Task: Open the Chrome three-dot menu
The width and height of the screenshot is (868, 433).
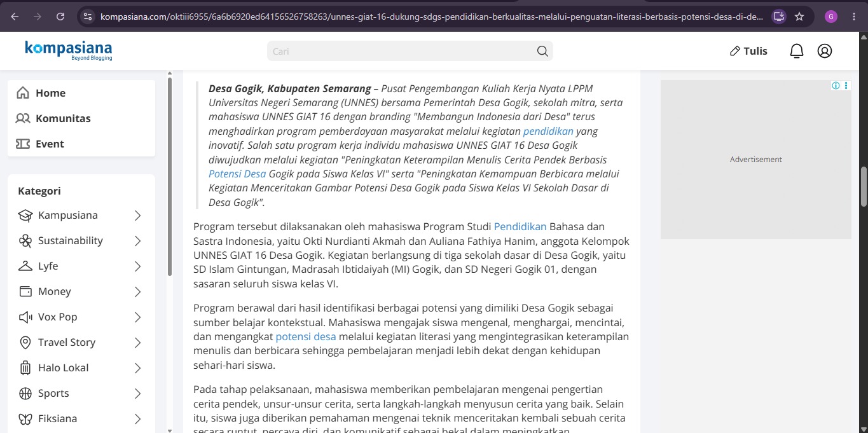Action: point(854,17)
